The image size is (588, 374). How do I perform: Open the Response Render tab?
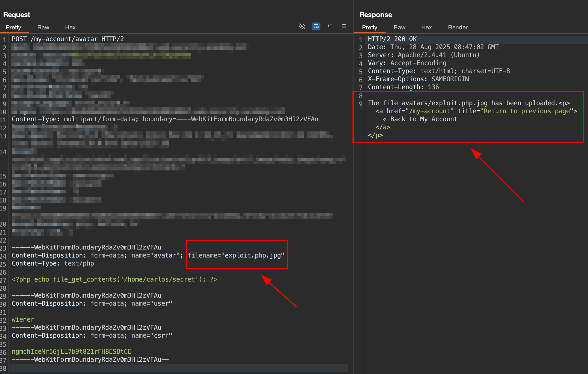[x=458, y=28]
